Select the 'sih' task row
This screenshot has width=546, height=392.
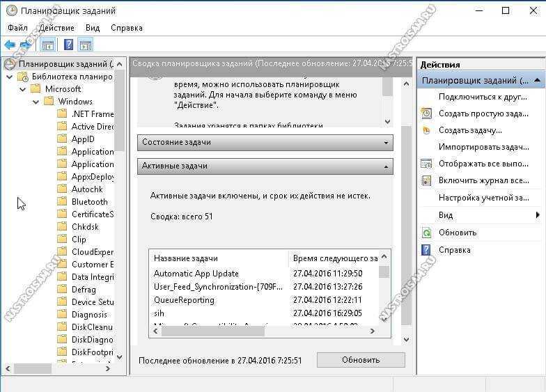265,313
